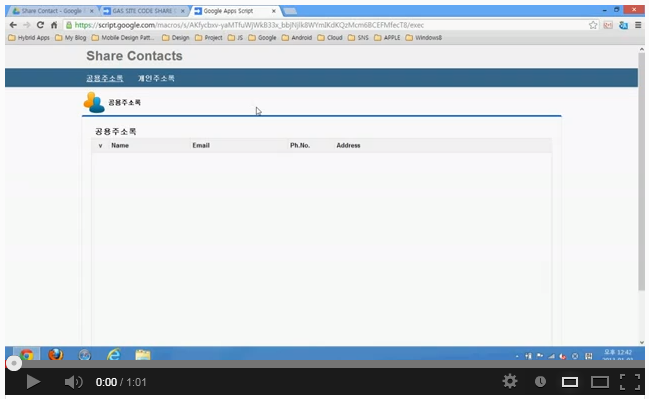Click the Ph.No. column header
The height and width of the screenshot is (399, 649).
(x=300, y=145)
